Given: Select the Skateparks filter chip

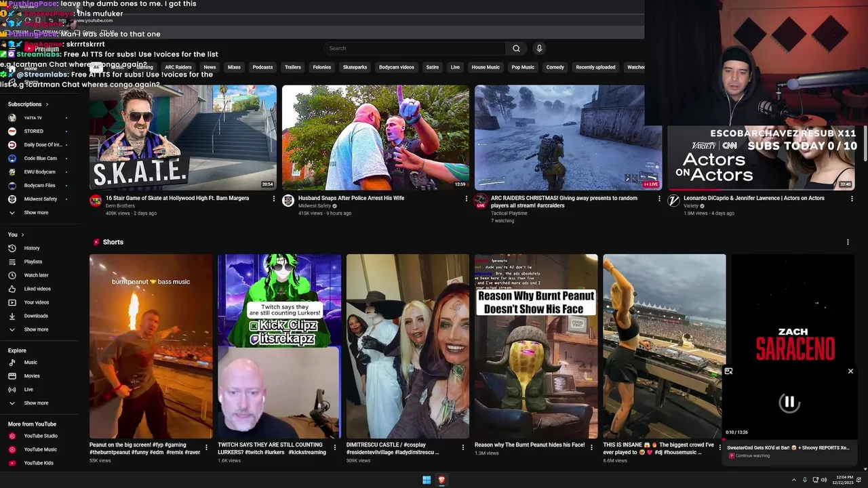Looking at the screenshot, I should (355, 67).
